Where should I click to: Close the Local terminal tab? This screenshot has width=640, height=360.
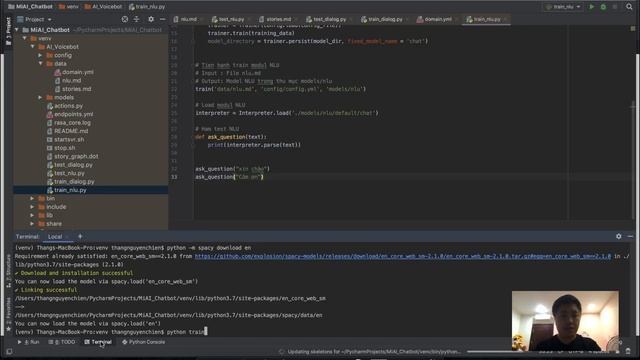[x=67, y=237]
